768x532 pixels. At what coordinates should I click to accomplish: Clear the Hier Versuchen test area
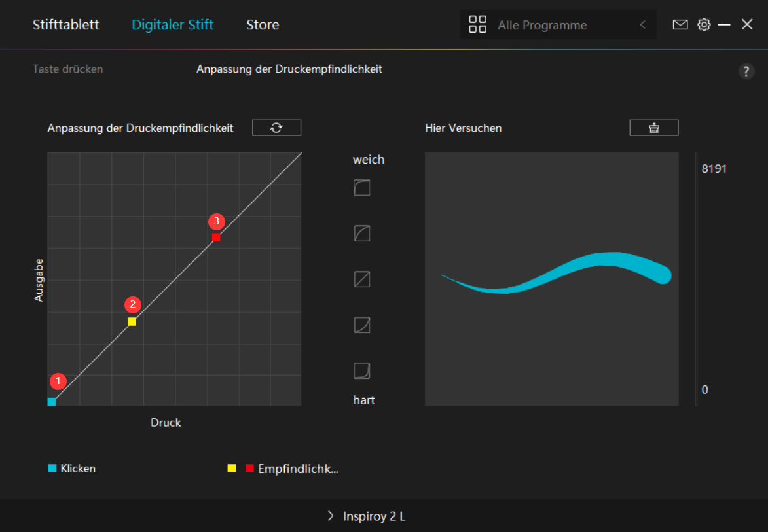click(x=653, y=128)
